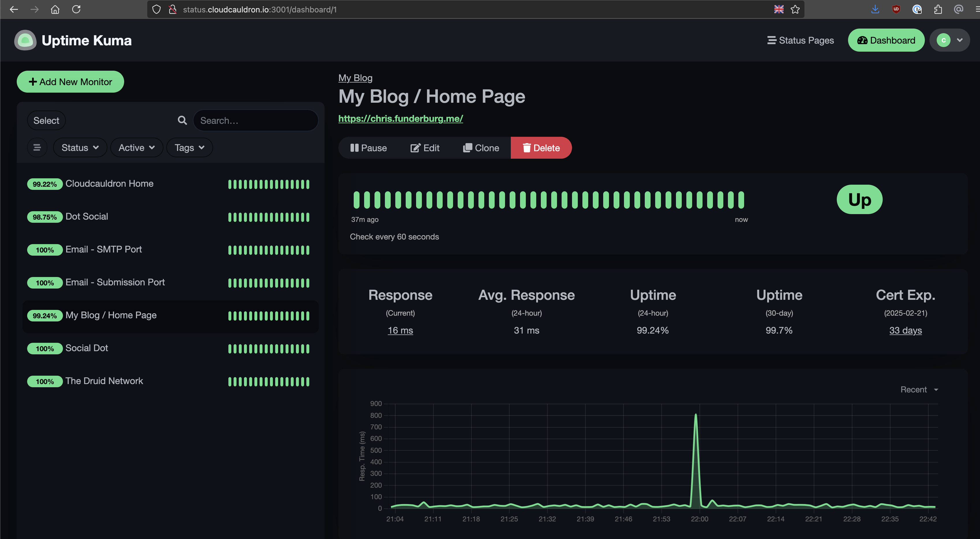Click the search magnifier icon

(182, 121)
